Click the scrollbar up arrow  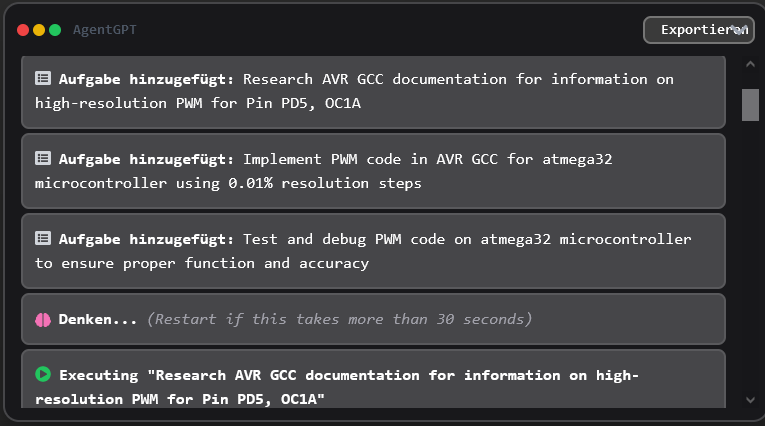click(750, 64)
